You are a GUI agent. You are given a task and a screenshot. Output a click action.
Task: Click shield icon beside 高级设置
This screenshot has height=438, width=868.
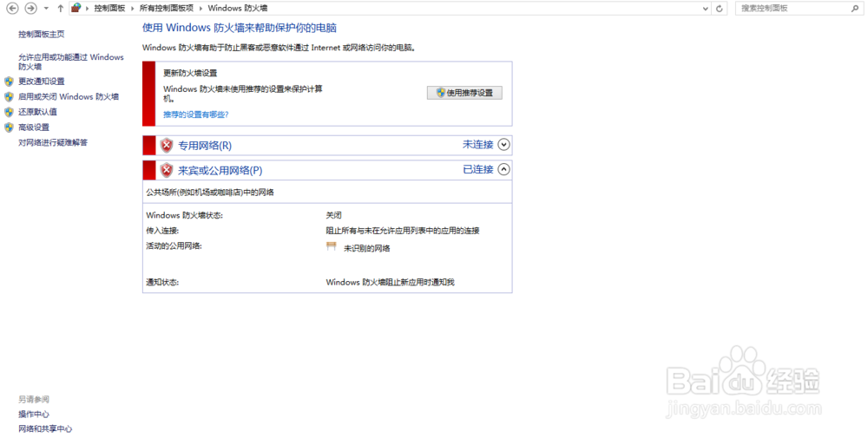pyautogui.click(x=9, y=127)
